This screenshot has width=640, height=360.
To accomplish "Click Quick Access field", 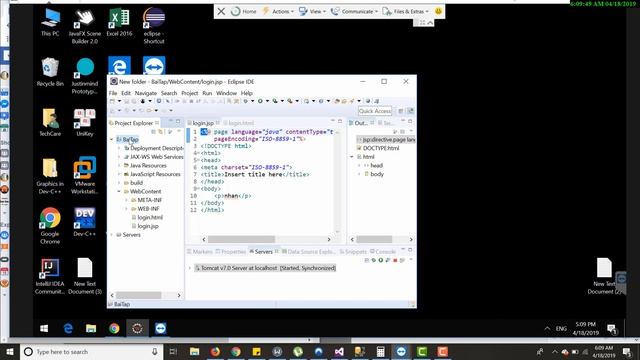I will [x=375, y=111].
